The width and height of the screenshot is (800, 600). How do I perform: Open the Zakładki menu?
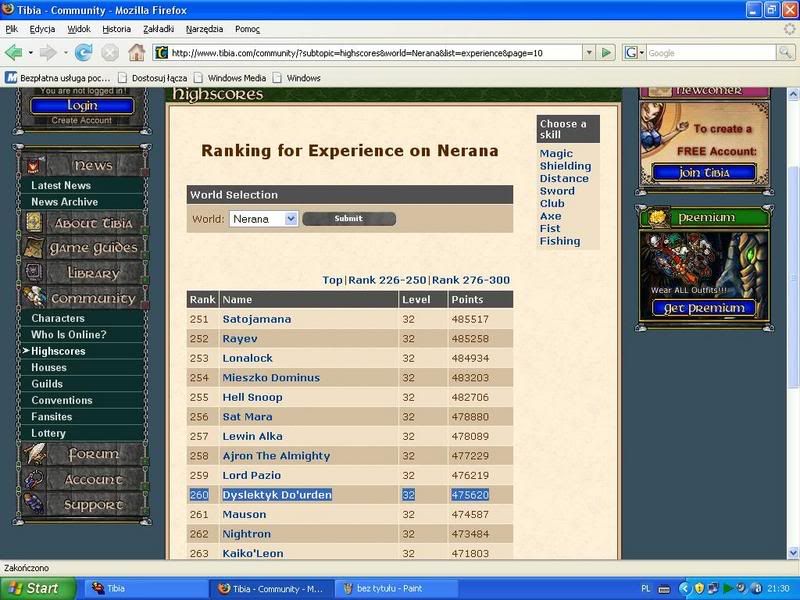click(159, 29)
